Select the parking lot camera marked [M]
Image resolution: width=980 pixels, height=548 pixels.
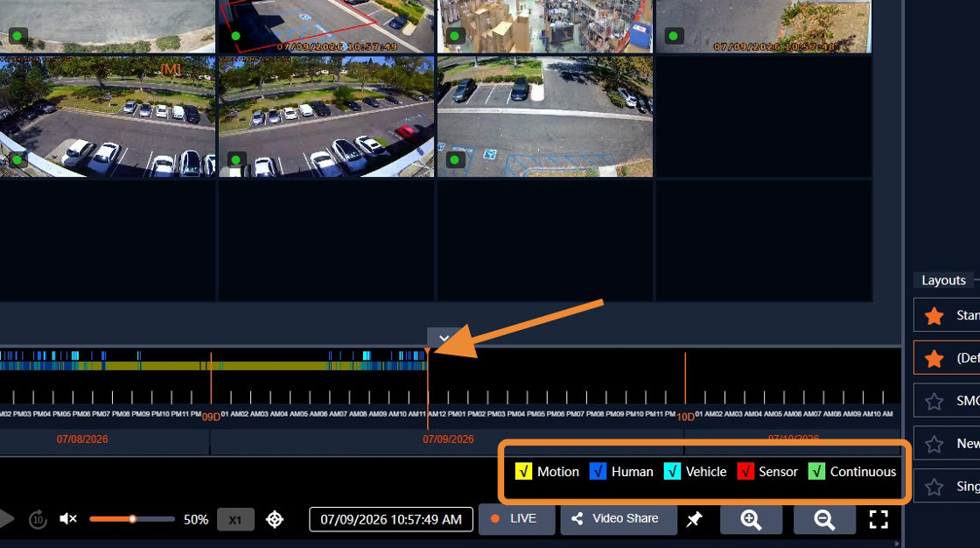coord(108,116)
